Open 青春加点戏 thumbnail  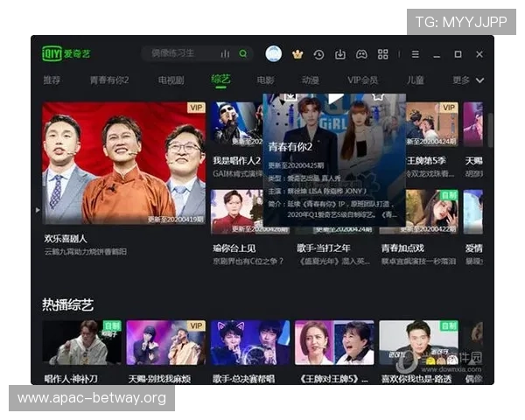pos(432,212)
